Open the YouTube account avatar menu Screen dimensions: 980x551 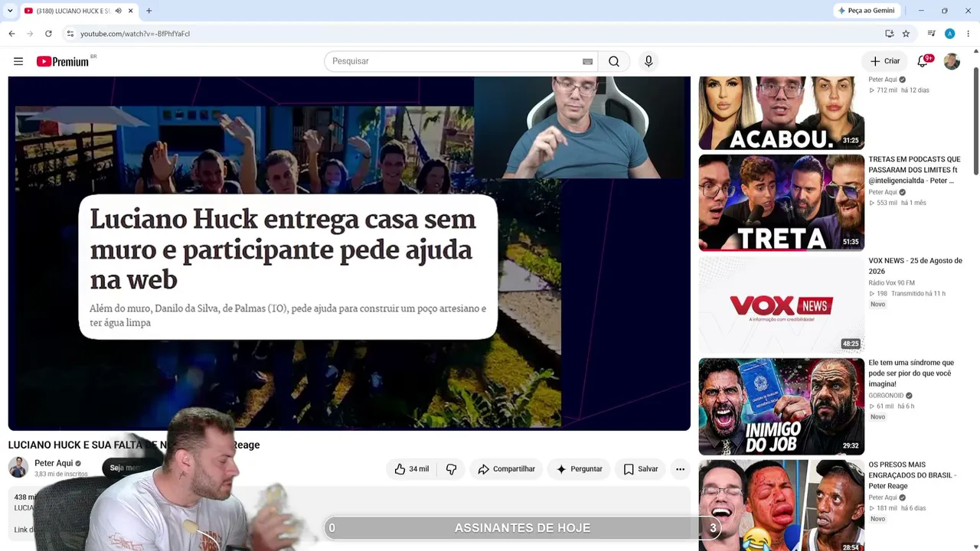point(952,61)
